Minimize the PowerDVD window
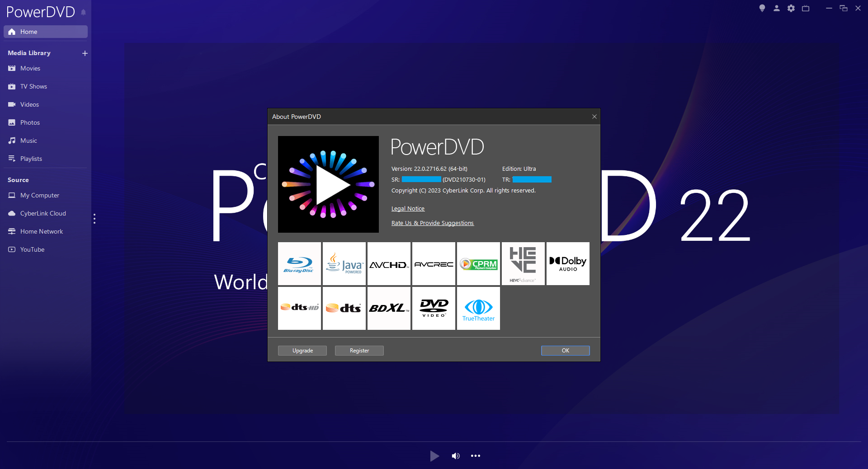This screenshot has width=868, height=469. tap(829, 8)
